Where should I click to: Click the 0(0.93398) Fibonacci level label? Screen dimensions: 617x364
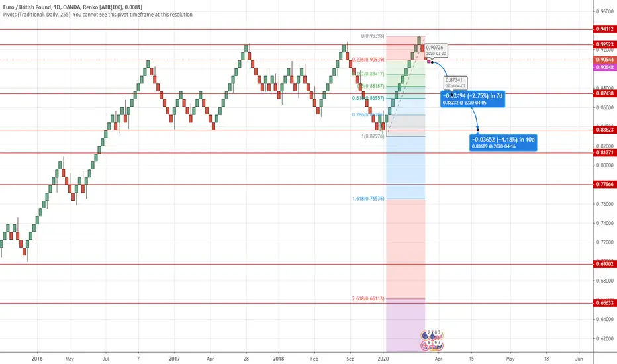pyautogui.click(x=373, y=36)
